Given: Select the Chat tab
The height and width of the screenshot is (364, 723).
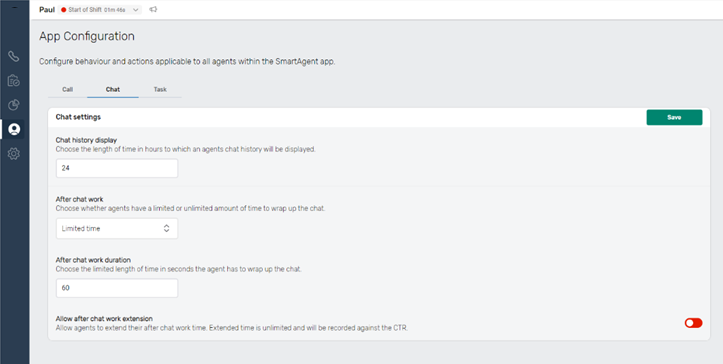Looking at the screenshot, I should [x=113, y=90].
